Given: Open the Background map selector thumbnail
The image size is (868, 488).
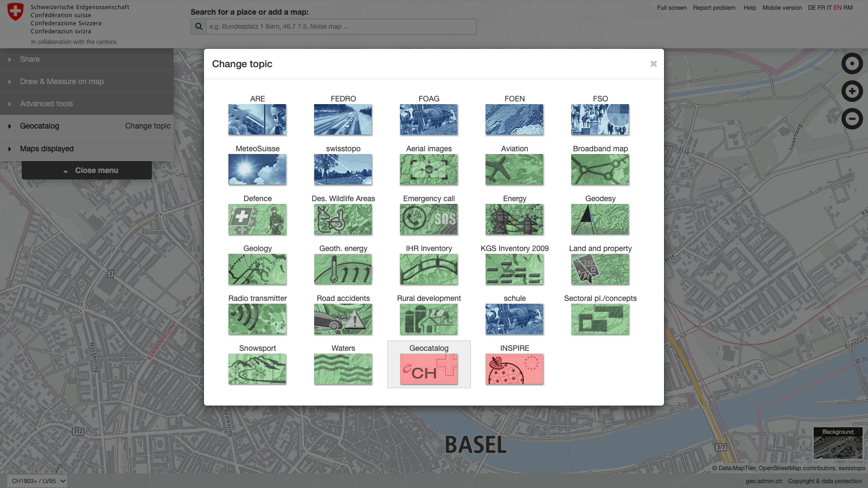Looking at the screenshot, I should [838, 444].
